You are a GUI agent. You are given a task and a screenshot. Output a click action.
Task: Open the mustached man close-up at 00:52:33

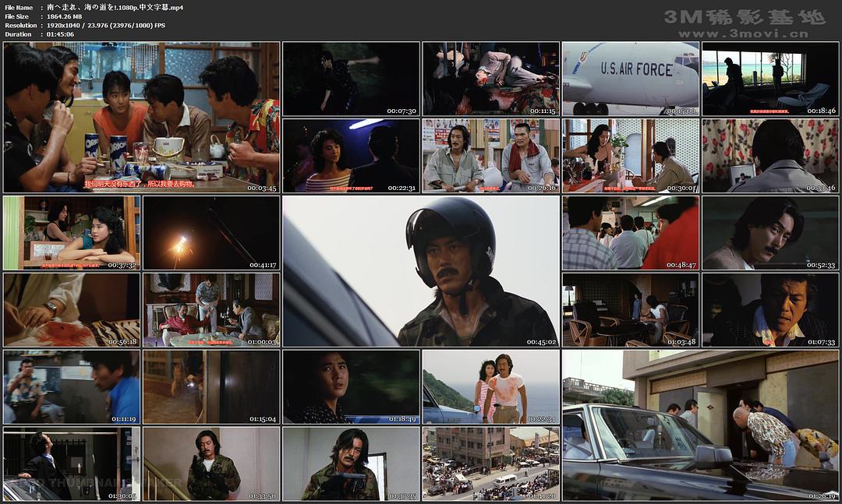770,233
